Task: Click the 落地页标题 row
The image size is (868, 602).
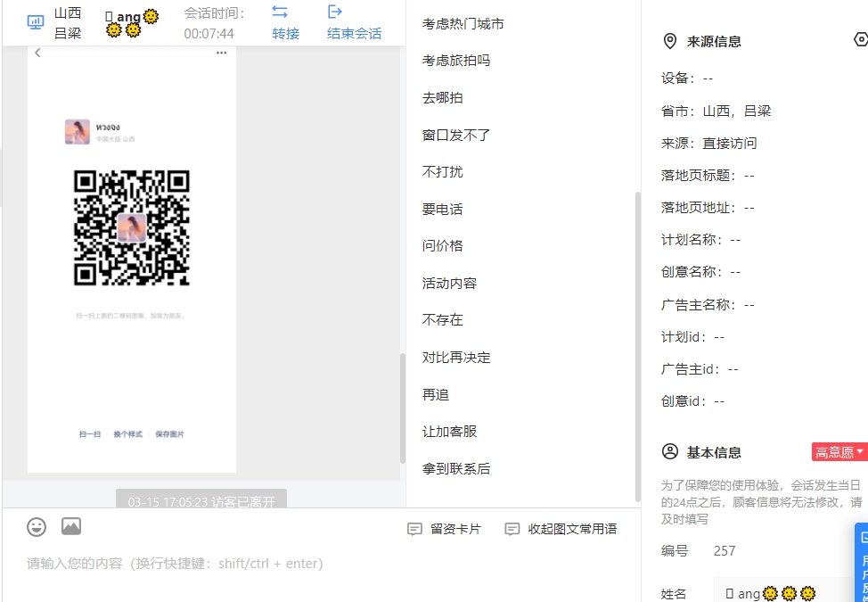Action: point(708,176)
